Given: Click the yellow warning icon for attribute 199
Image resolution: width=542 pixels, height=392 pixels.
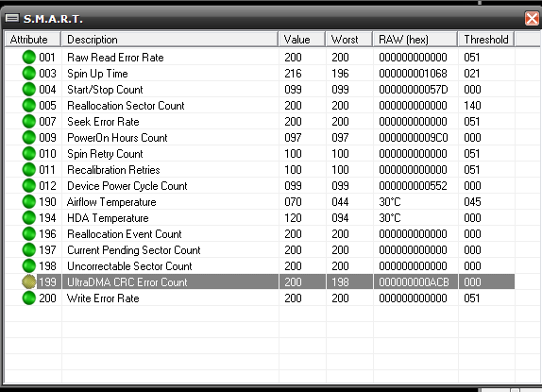Looking at the screenshot, I should click(x=29, y=282).
